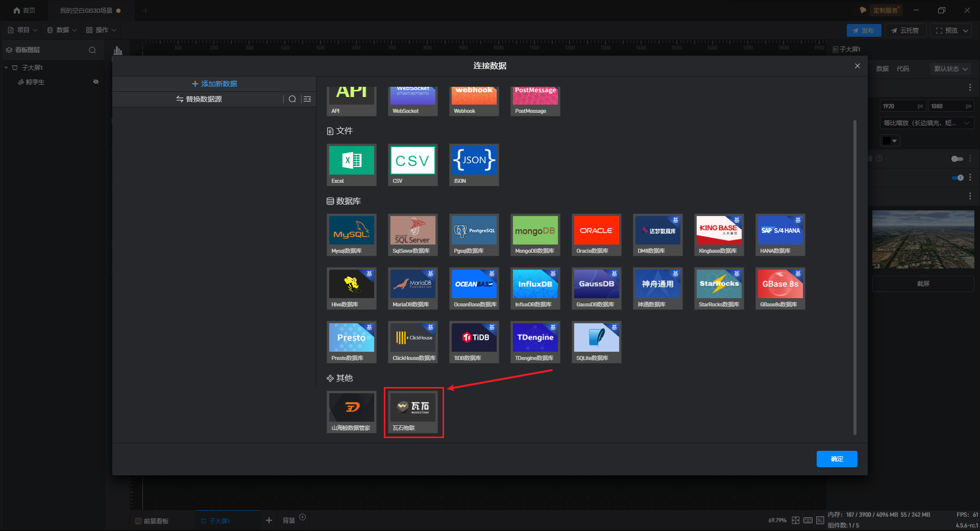
Task: Pick the JSON file source
Action: coord(474,165)
